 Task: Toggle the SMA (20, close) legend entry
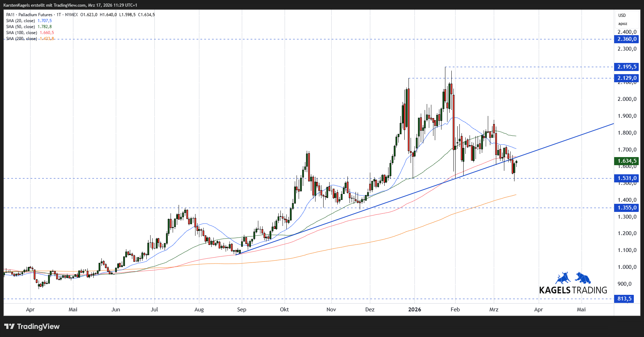[x=21, y=21]
